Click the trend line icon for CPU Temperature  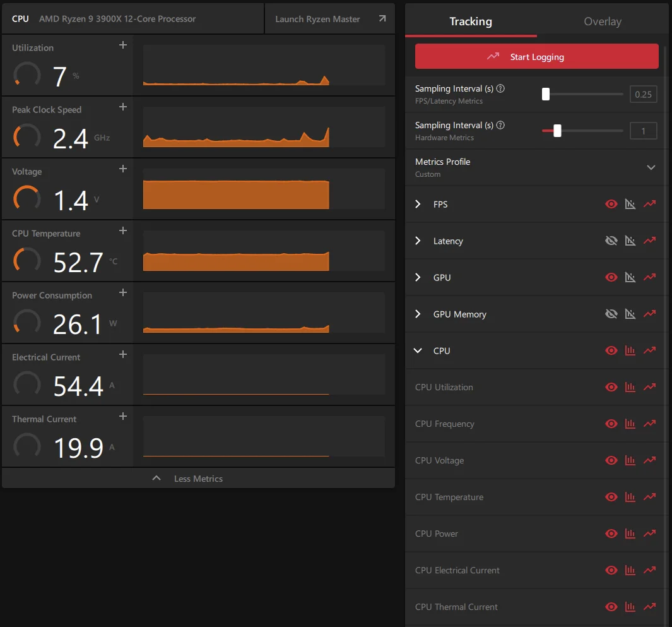tap(650, 497)
